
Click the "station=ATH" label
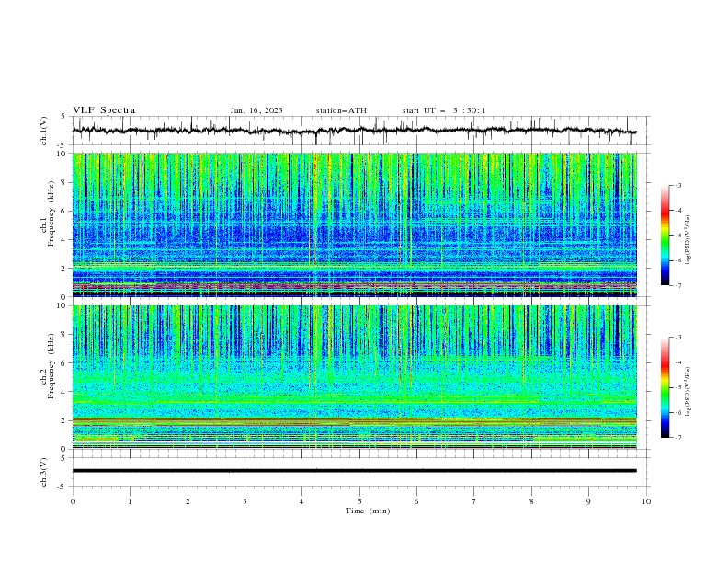pyautogui.click(x=341, y=110)
